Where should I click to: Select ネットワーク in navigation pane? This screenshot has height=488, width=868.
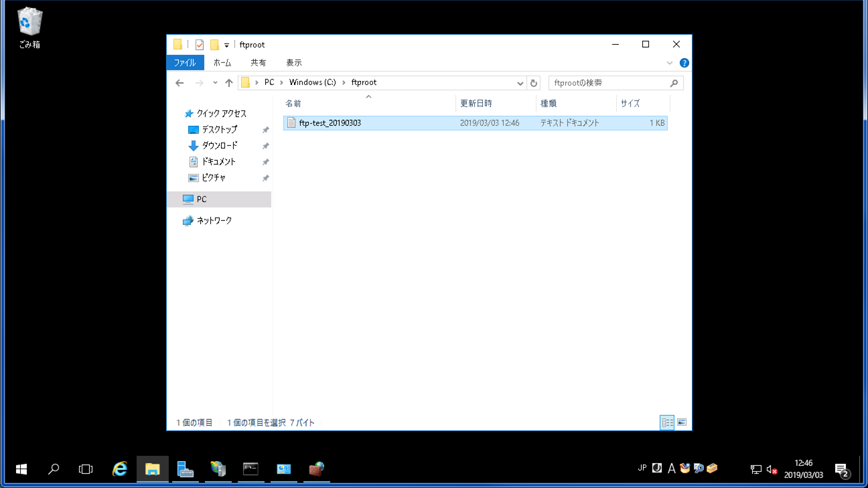click(x=214, y=221)
